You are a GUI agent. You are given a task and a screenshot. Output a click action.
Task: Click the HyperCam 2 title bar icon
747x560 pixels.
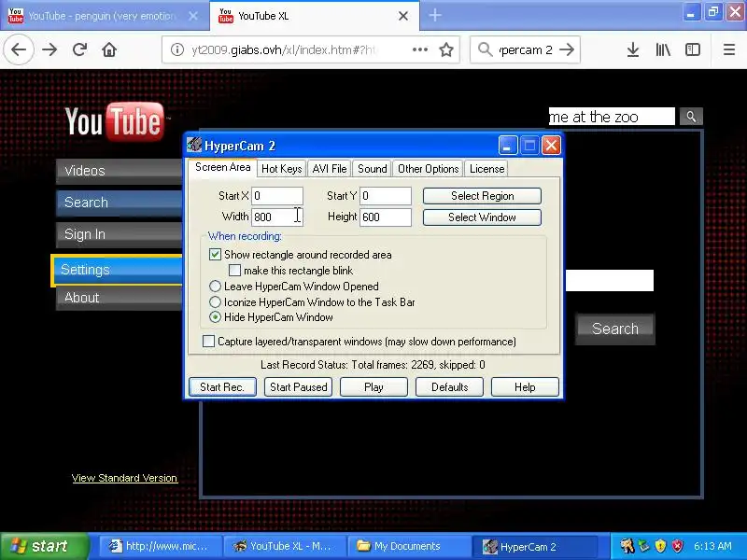pos(194,145)
